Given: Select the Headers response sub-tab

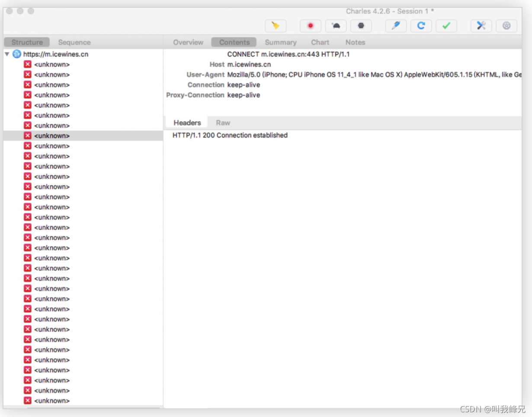Looking at the screenshot, I should tap(187, 122).
